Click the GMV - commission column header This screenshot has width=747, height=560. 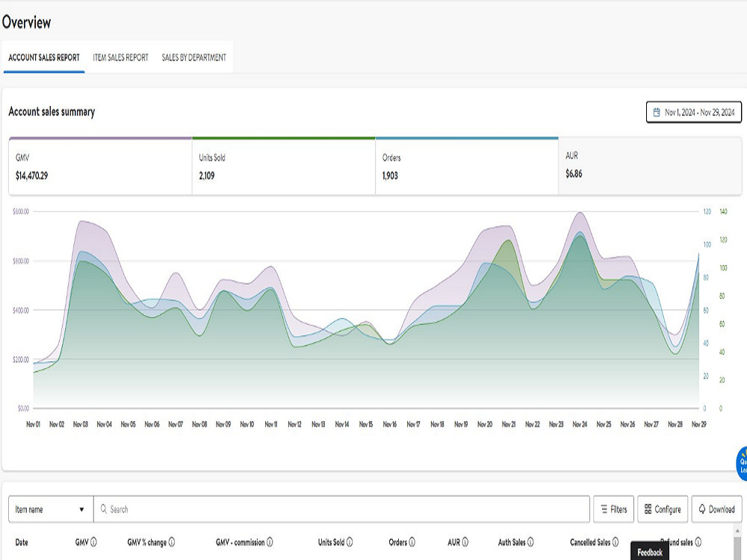click(240, 542)
